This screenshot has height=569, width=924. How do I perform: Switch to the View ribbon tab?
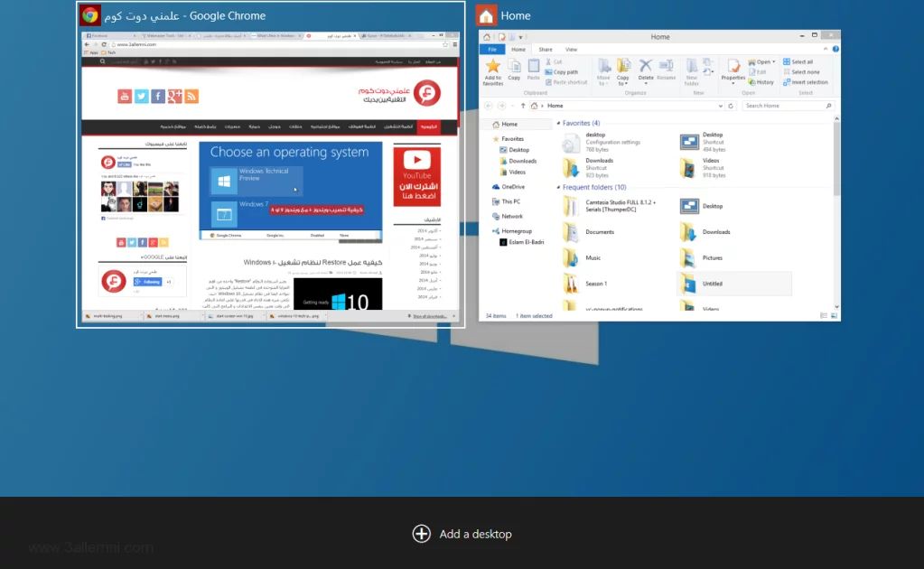coord(571,50)
